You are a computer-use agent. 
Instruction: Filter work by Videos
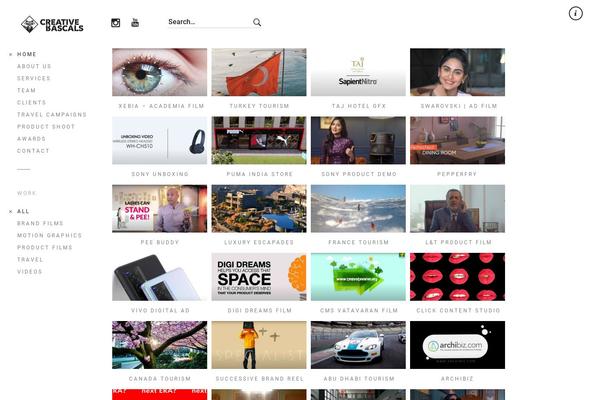[29, 271]
